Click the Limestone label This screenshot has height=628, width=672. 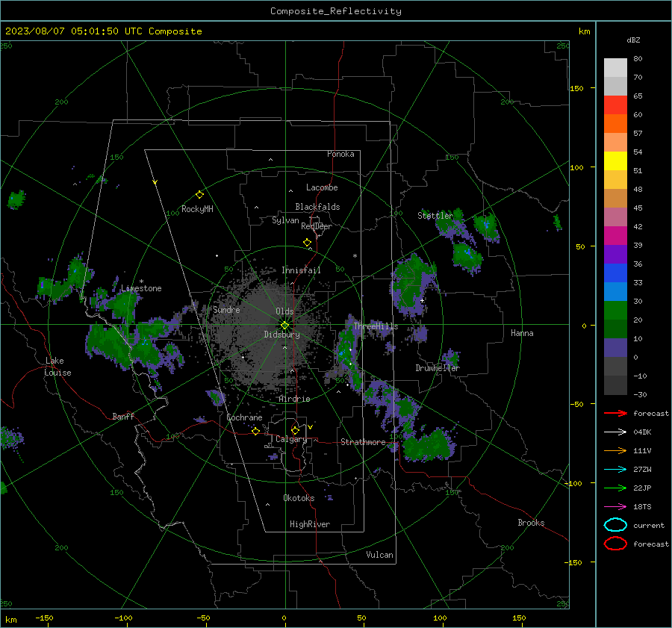coord(141,288)
